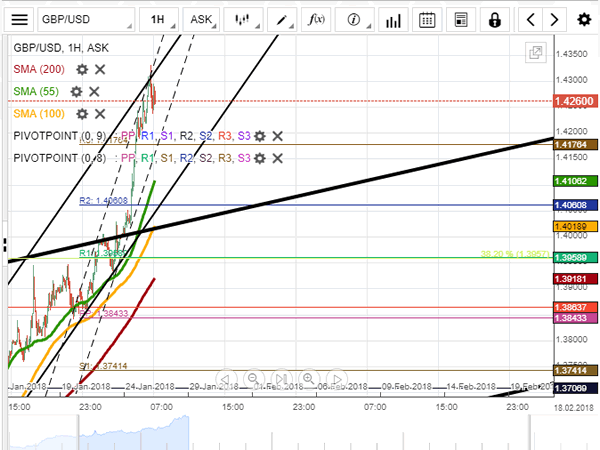Screen dimensions: 600x450
Task: Open settings for SMA (200) indicator
Action: click(82, 69)
